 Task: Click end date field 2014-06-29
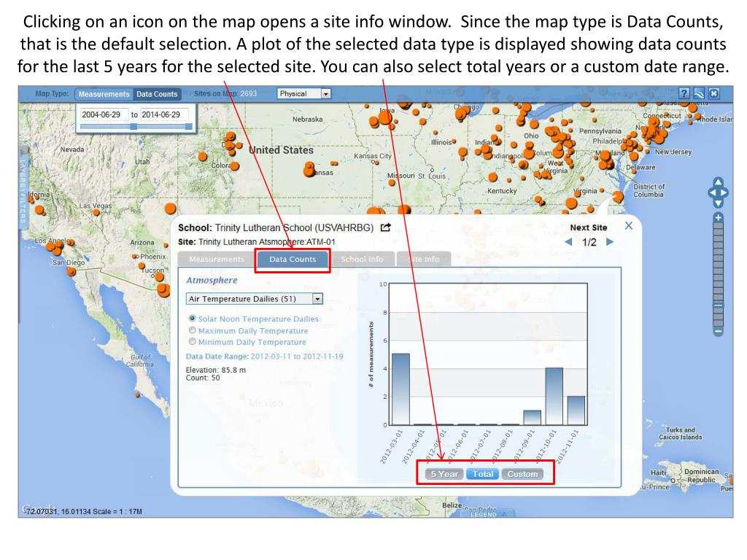(x=164, y=114)
